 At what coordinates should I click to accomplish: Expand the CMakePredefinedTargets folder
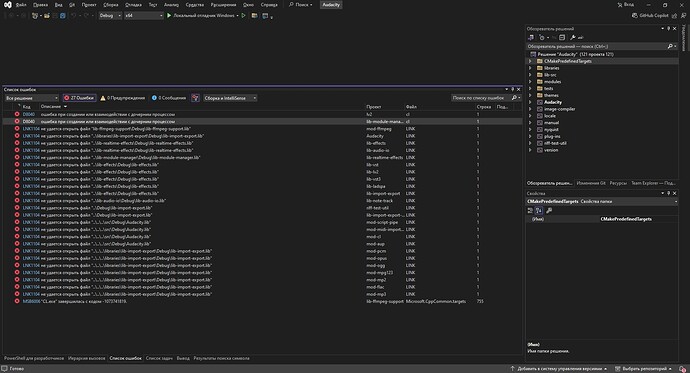pos(530,61)
